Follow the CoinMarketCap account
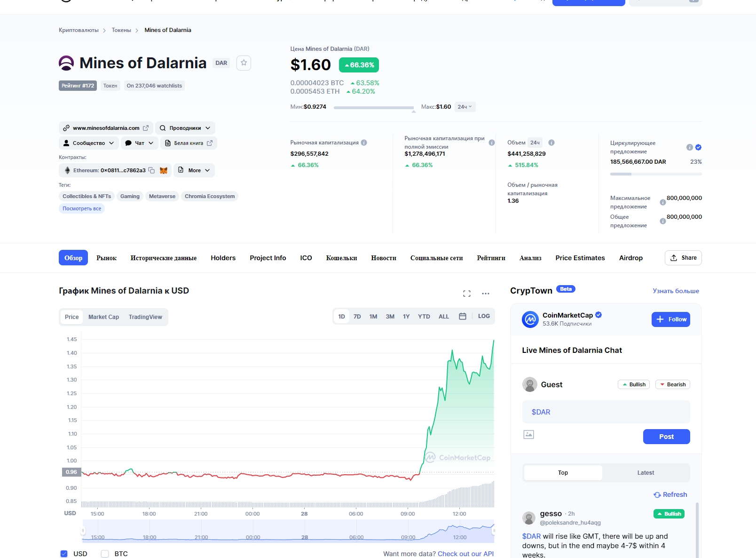Viewport: 756px width, 558px height. click(x=671, y=319)
